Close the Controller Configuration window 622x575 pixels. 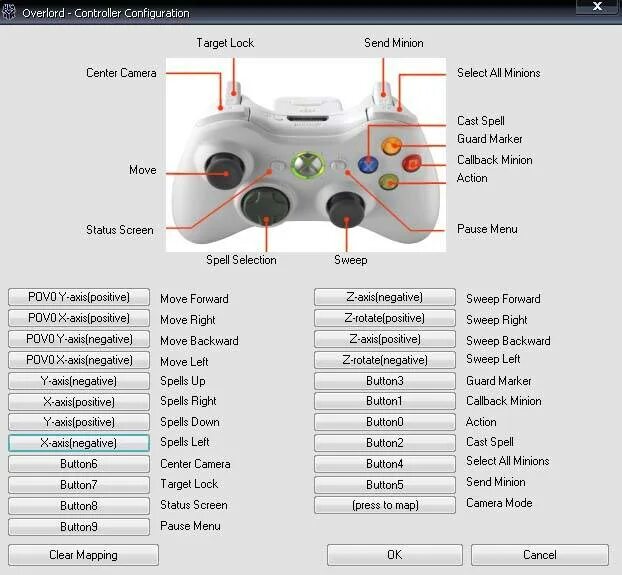pyautogui.click(x=597, y=6)
